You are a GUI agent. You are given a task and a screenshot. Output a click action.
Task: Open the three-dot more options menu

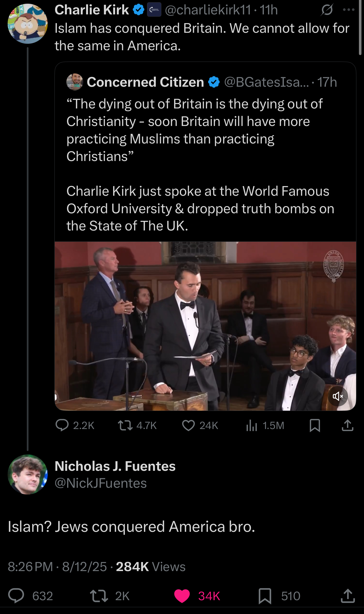pos(348,10)
